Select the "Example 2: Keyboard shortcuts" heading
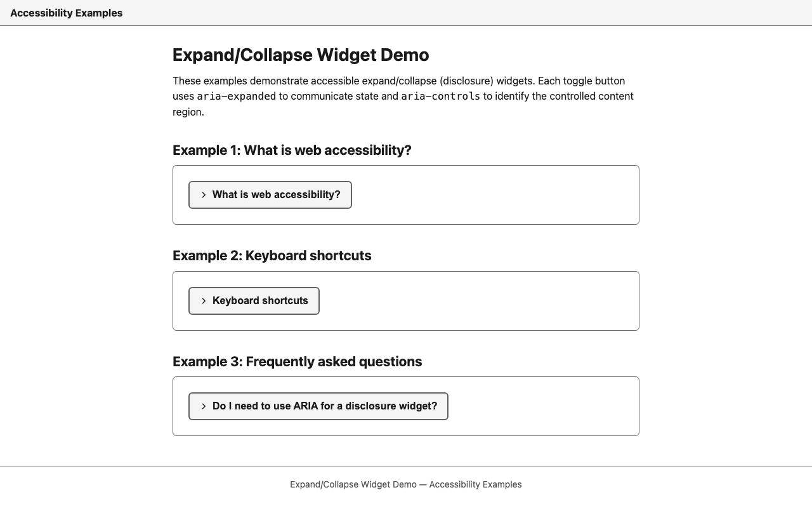812x511 pixels. (272, 256)
